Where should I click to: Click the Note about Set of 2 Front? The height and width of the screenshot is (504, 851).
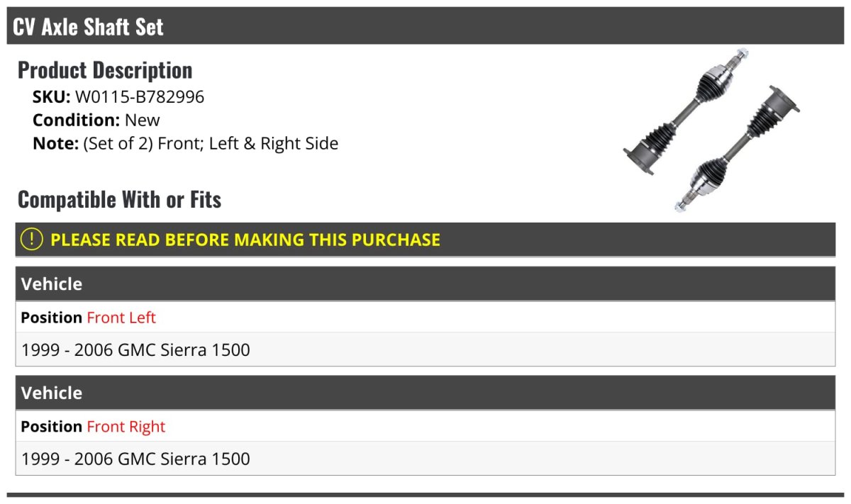(x=186, y=144)
